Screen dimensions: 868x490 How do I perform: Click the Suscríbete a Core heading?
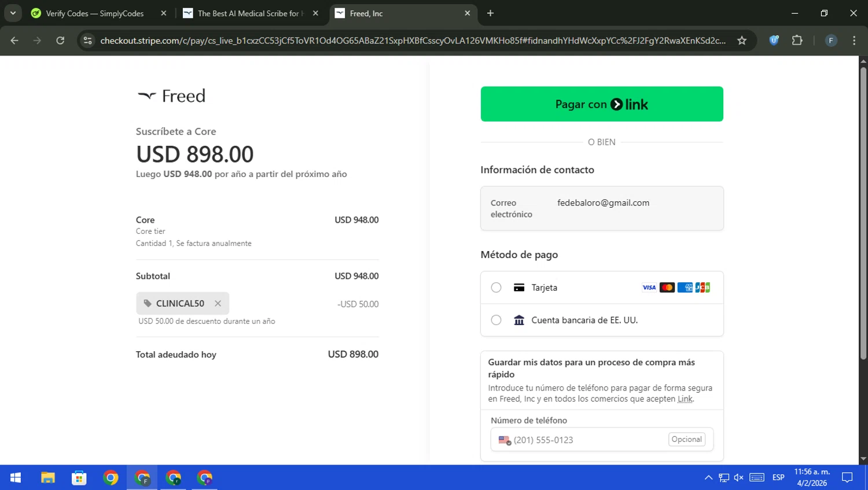(176, 132)
